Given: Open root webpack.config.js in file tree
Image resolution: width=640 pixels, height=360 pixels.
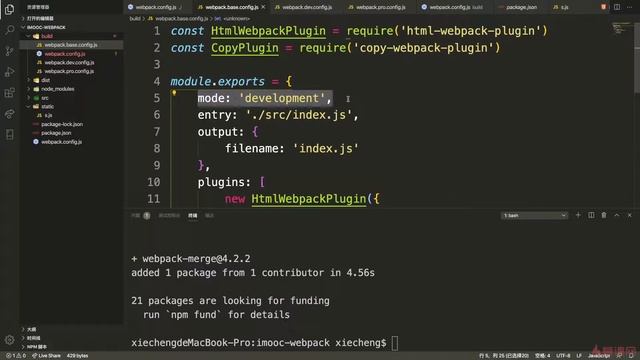Looking at the screenshot, I should 71,142.
